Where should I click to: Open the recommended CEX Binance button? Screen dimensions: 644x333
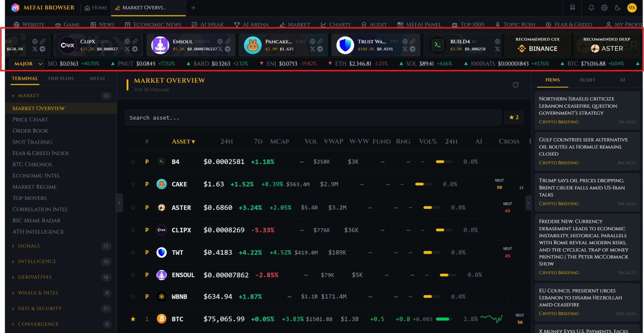538,45
